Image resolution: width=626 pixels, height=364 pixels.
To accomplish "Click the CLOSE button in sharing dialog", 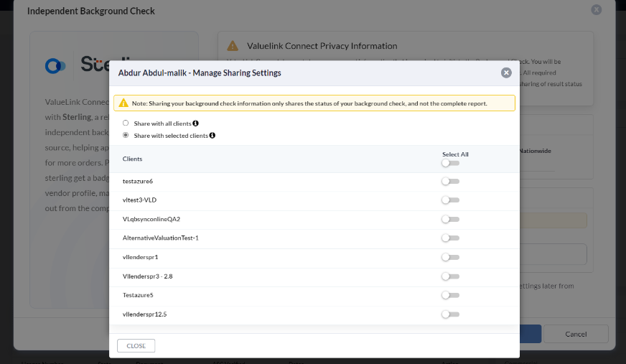I will click(x=136, y=345).
